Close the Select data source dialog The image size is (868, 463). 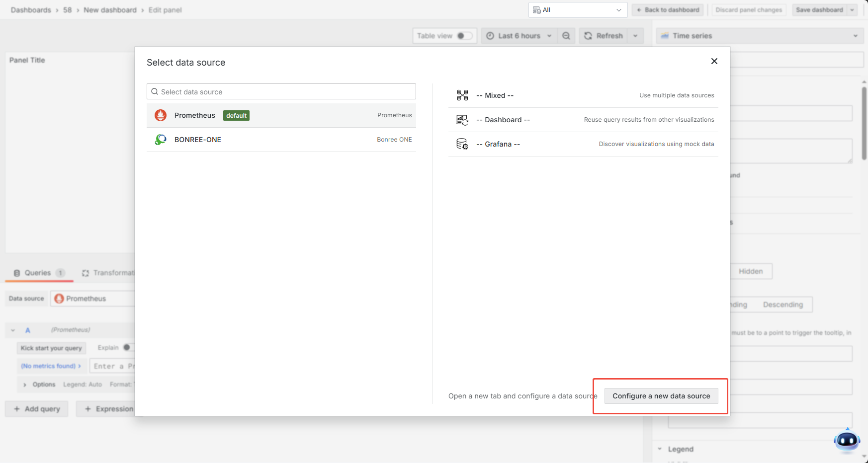714,61
